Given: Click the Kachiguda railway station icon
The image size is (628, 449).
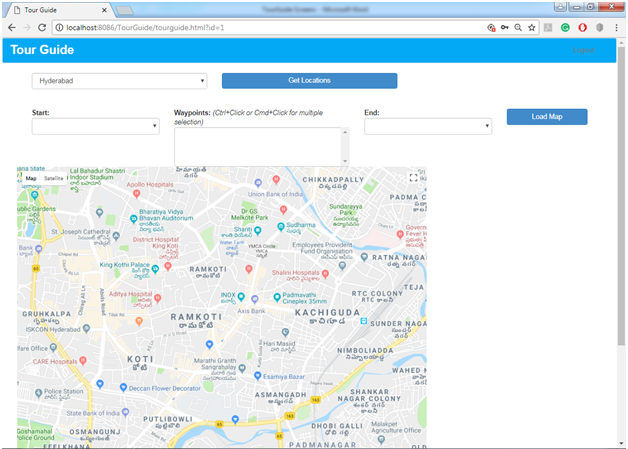Looking at the screenshot, I should pos(364,321).
